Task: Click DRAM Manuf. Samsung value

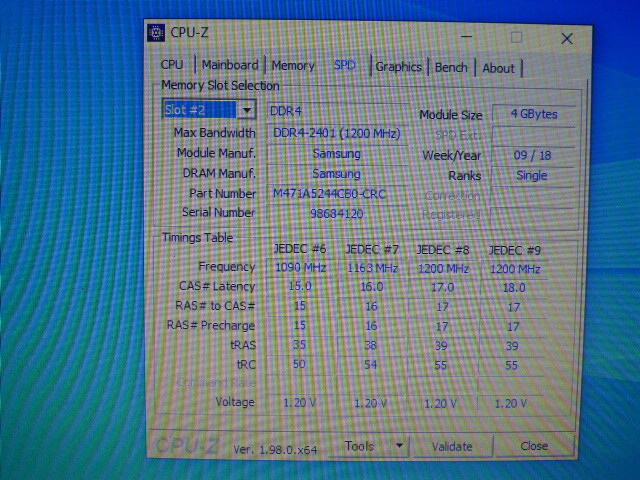Action: point(337,174)
